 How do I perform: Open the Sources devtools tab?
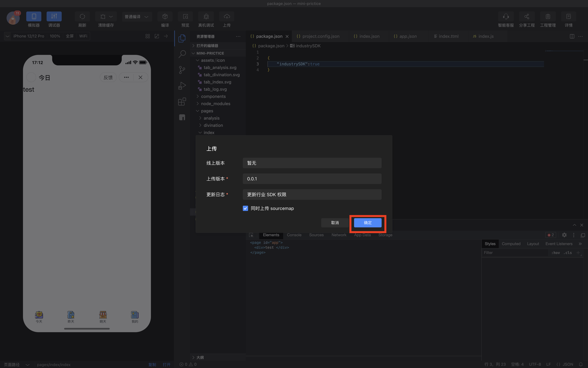click(x=316, y=235)
